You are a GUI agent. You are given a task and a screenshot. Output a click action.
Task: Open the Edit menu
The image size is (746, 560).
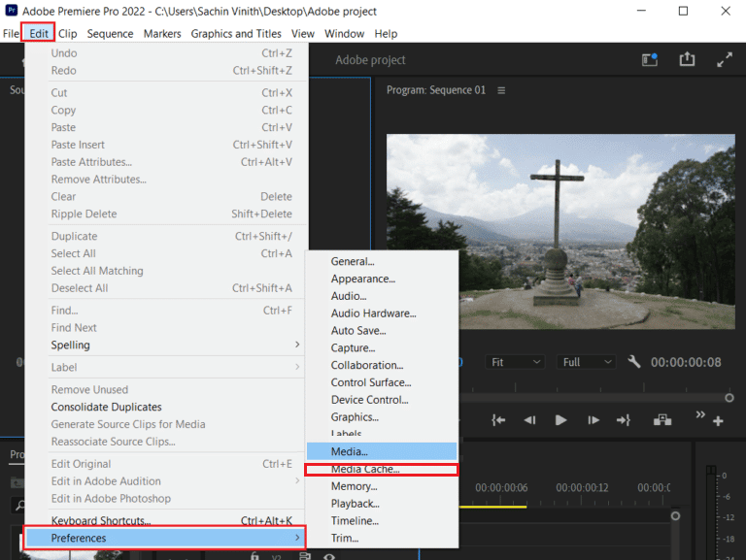[x=39, y=34]
